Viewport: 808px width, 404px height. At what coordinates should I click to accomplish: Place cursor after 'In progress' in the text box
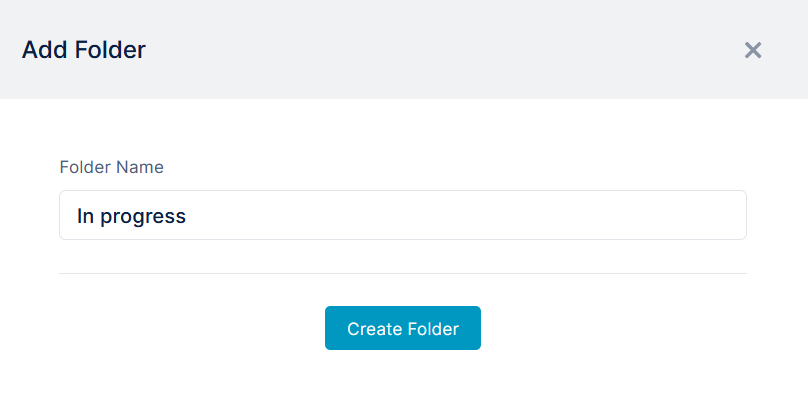[188, 216]
